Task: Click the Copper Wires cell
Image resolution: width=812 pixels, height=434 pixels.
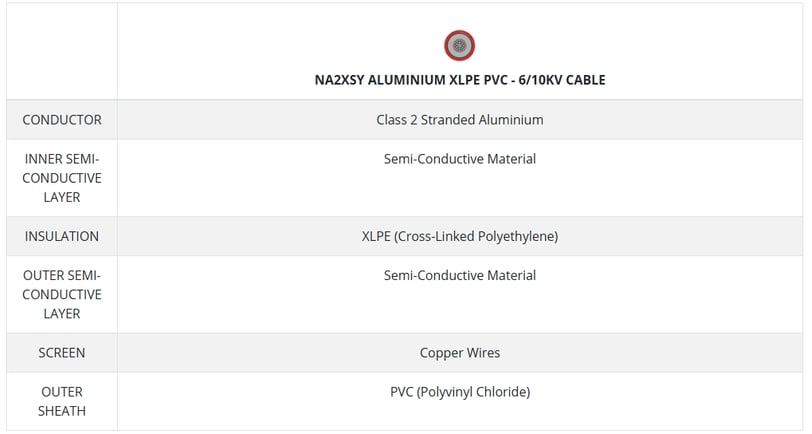Action: [x=460, y=353]
